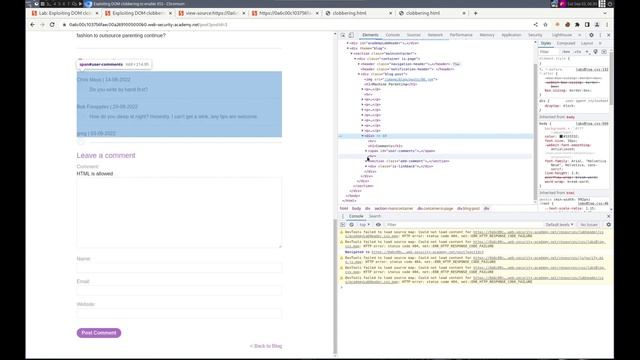Toggle the device toolbar icon in DevTools
This screenshot has height=360, width=640.
pyautogui.click(x=351, y=35)
